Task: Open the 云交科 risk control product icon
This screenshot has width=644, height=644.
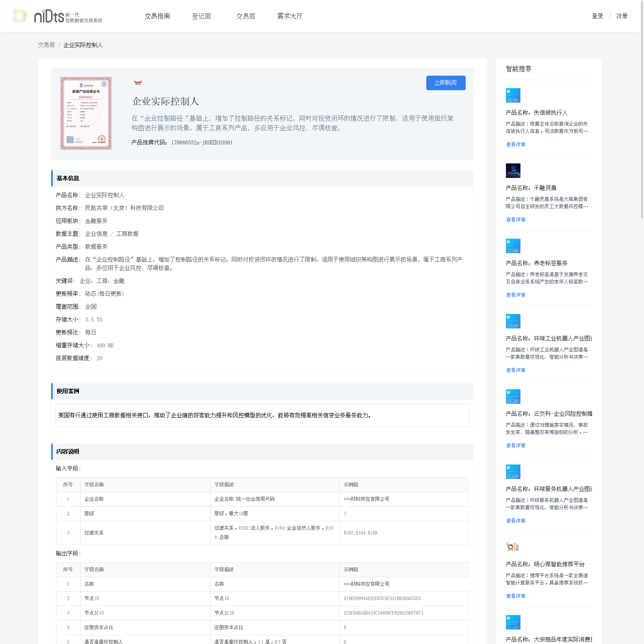Action: (x=513, y=396)
